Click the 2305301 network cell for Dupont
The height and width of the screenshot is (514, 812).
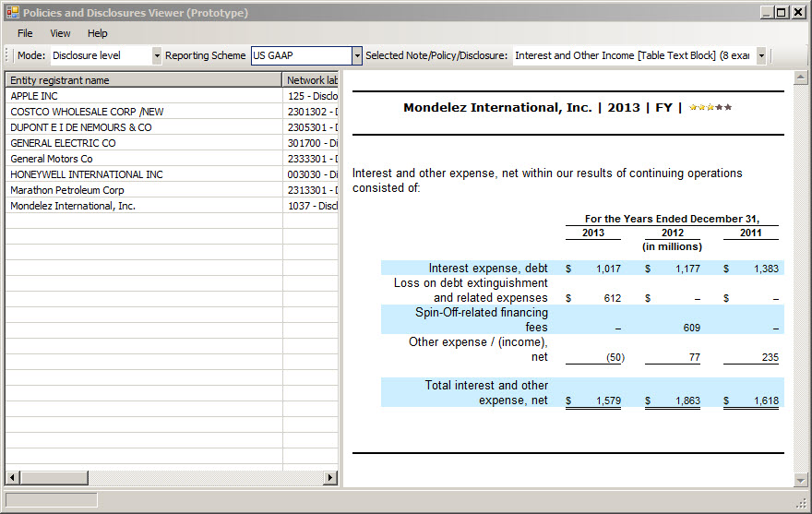(x=311, y=127)
